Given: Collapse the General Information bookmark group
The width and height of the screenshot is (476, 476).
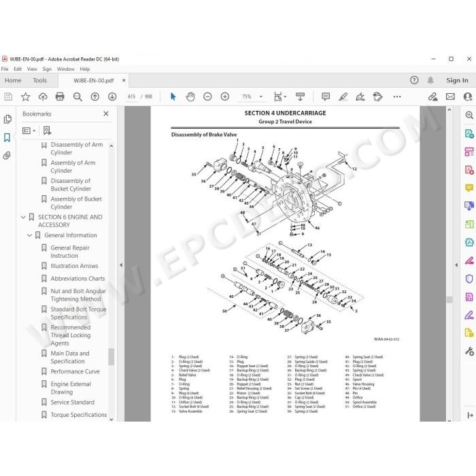Looking at the screenshot, I should click(x=29, y=235).
